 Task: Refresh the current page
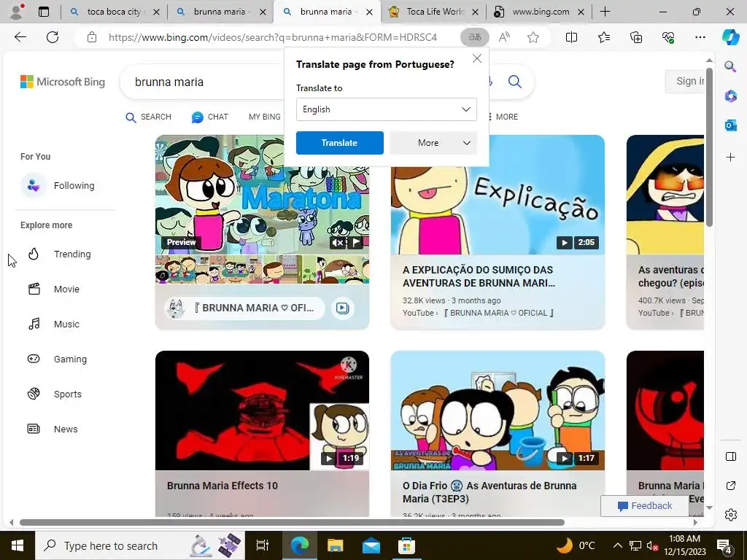[53, 37]
